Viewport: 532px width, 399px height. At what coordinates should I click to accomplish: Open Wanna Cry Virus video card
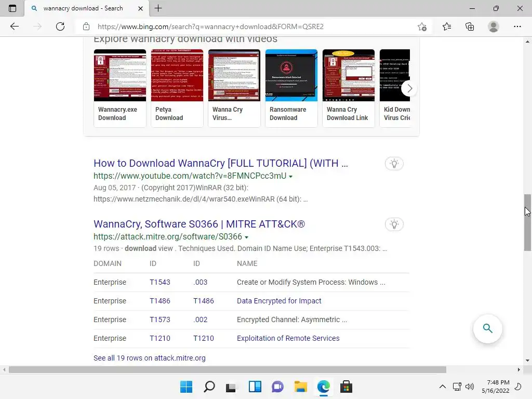point(234,88)
